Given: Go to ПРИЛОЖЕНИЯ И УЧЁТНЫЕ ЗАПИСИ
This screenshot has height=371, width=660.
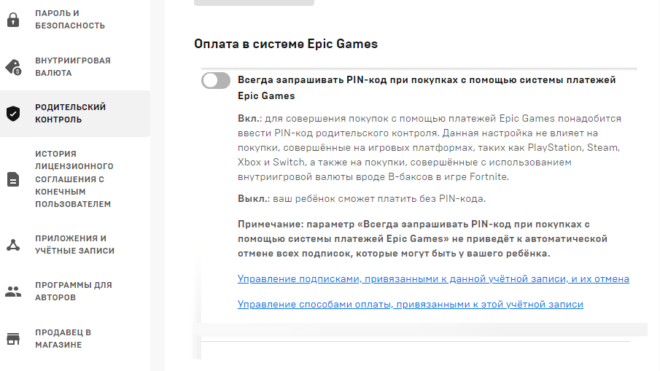Looking at the screenshot, I should click(x=75, y=245).
